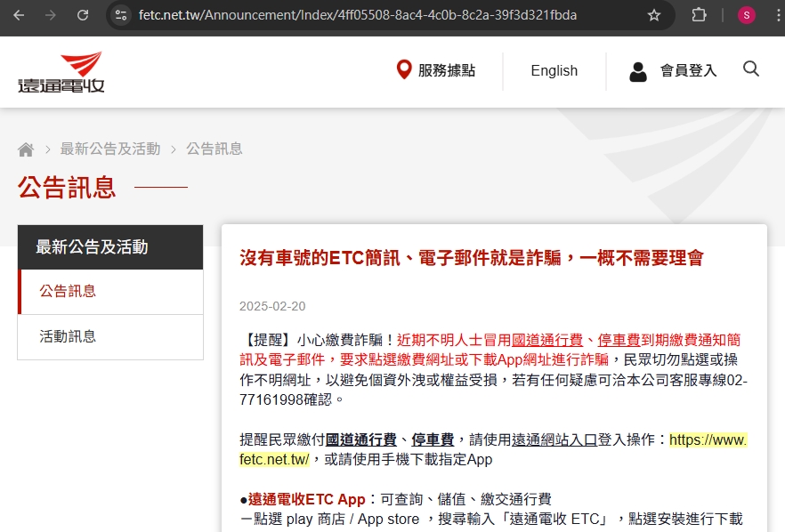Open site information icon in address bar

(121, 15)
